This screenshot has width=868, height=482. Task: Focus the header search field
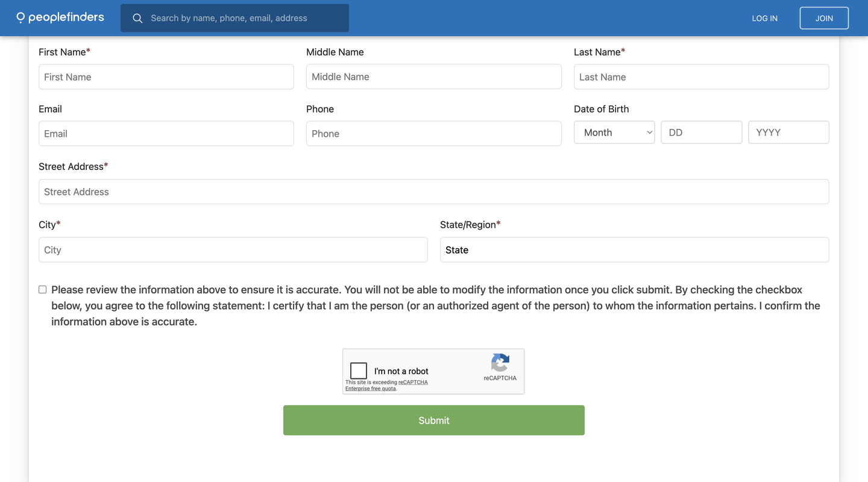tap(234, 18)
